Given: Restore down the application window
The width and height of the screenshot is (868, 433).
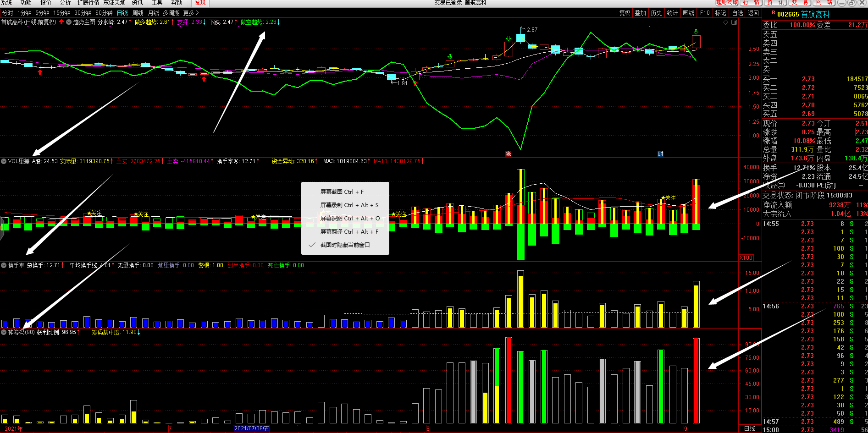Looking at the screenshot, I should tap(851, 3).
